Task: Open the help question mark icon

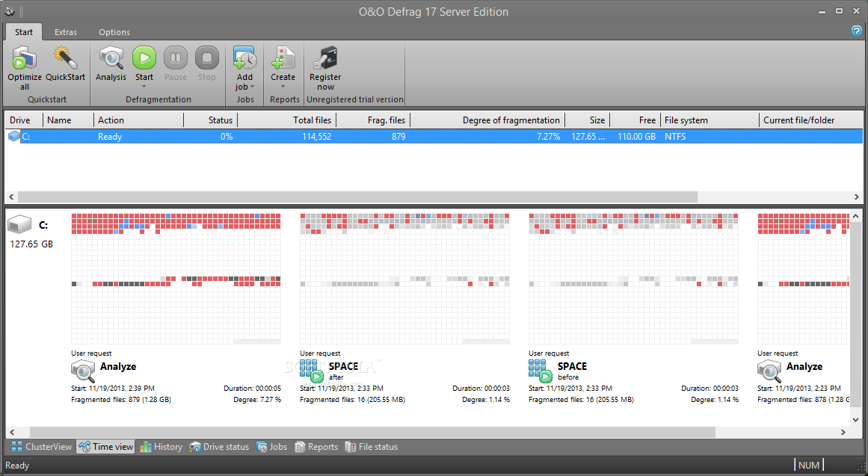Action: point(856,31)
